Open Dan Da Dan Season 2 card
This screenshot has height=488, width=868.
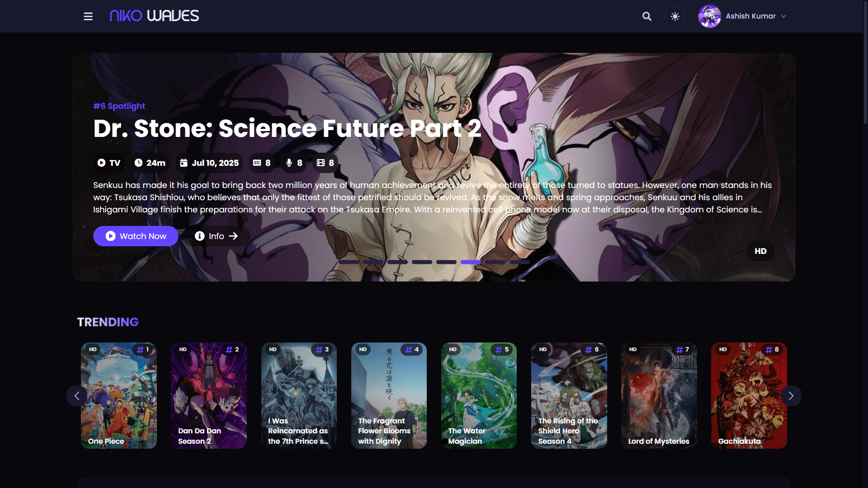(209, 395)
